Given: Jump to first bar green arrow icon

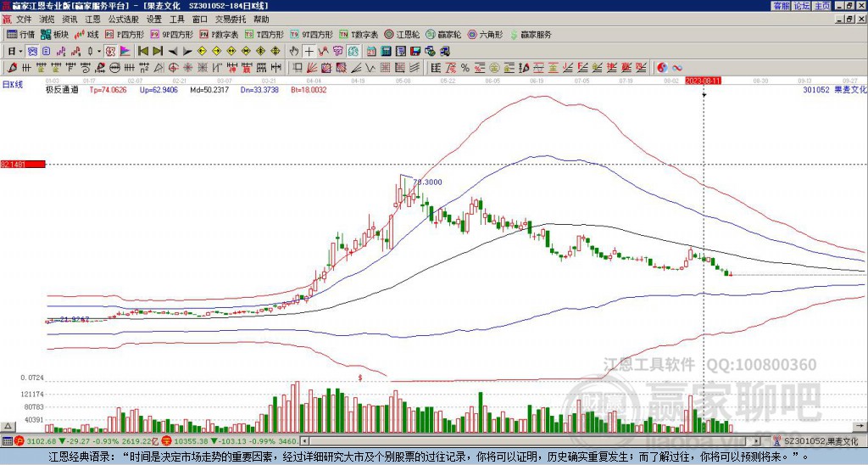Looking at the screenshot, I should coord(142,51).
